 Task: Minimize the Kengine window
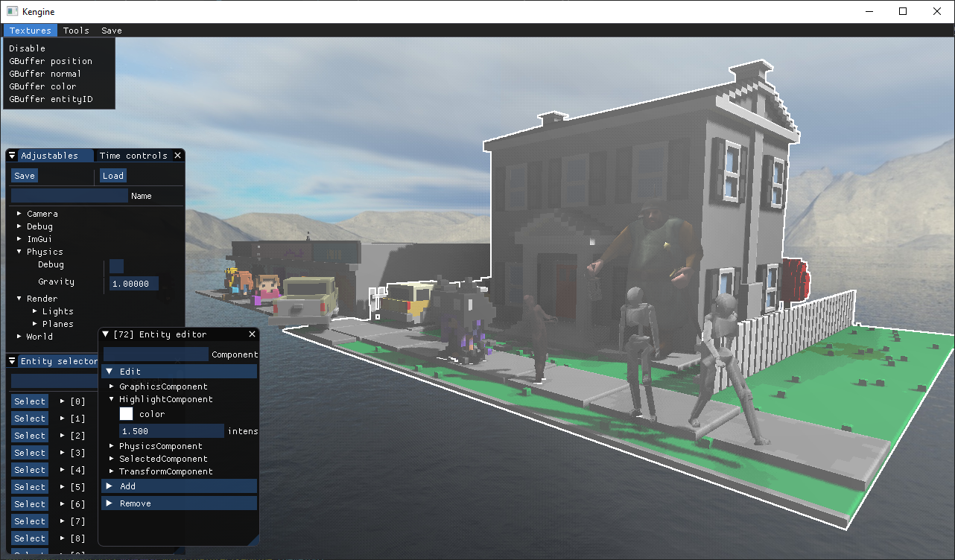click(869, 11)
